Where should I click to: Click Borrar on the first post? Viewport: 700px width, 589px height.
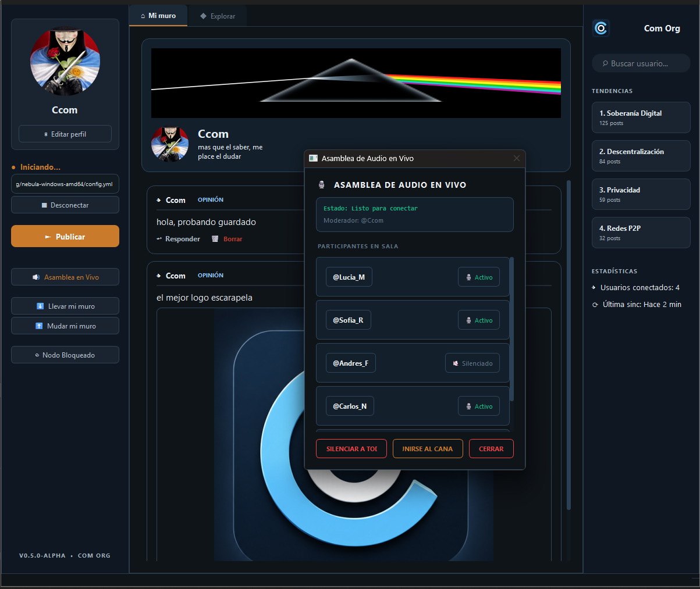click(x=227, y=239)
